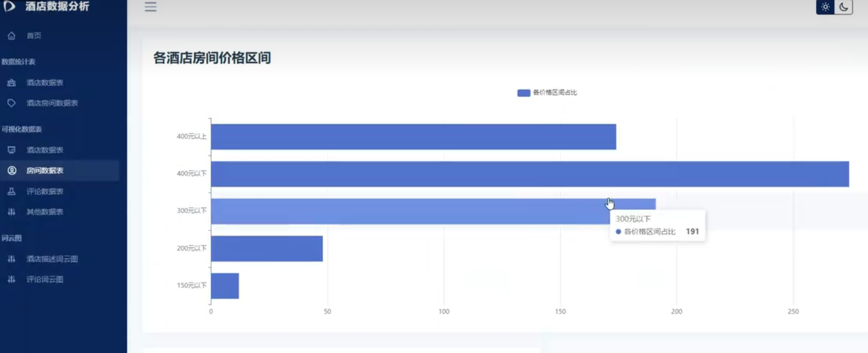Click the 400元以下 bar in chart

click(530, 174)
